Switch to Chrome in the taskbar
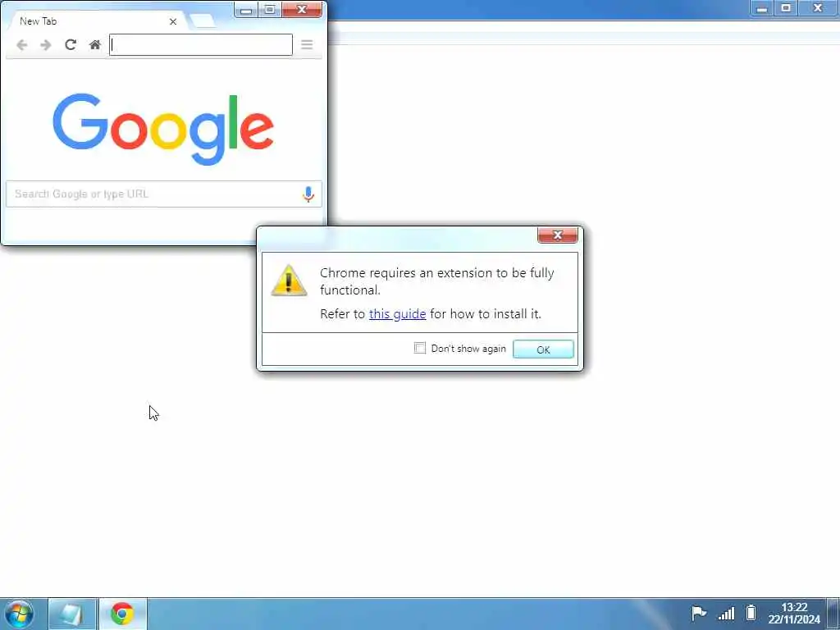Screen dimensions: 840x630 122,614
